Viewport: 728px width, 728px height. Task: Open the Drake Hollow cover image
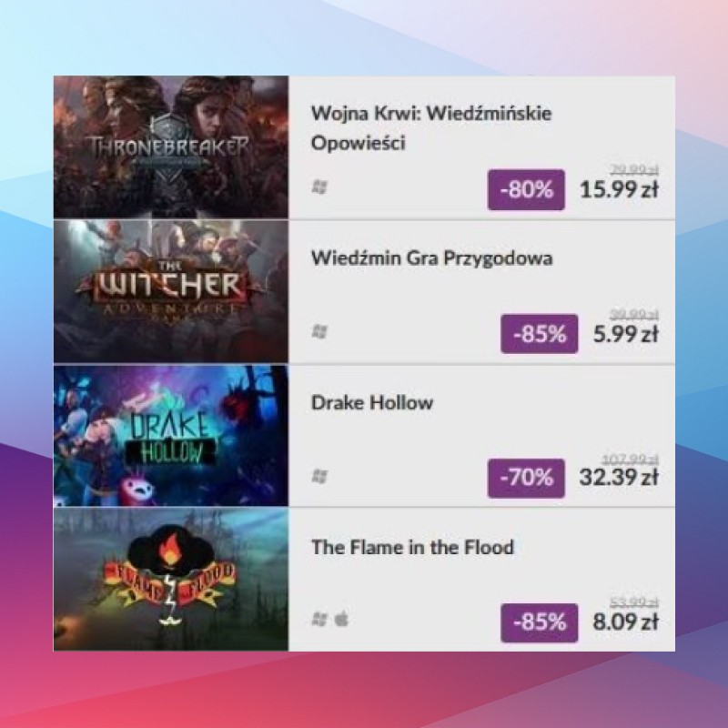(171, 436)
